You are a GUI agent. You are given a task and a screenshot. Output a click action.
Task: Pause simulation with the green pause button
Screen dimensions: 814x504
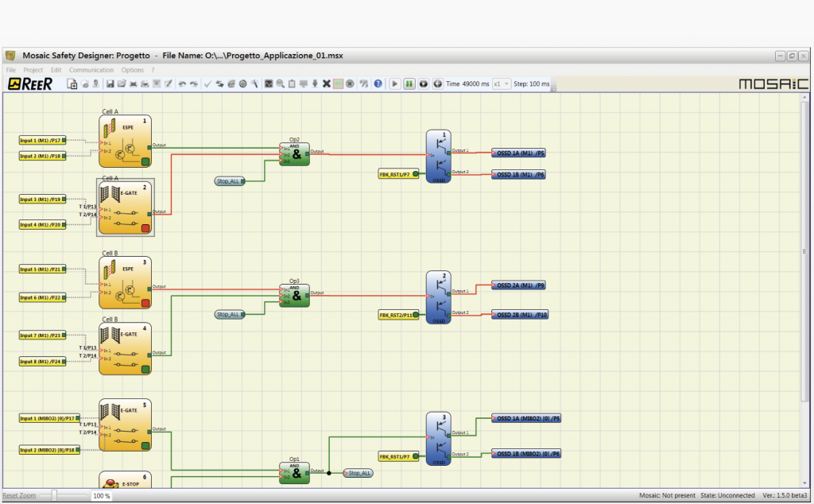(x=409, y=83)
